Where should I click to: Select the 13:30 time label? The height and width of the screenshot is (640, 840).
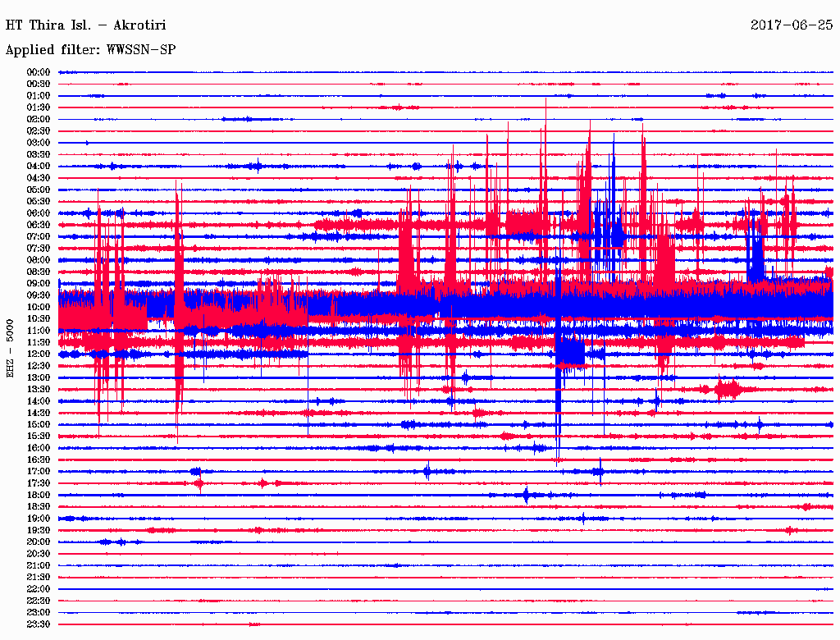pyautogui.click(x=38, y=390)
